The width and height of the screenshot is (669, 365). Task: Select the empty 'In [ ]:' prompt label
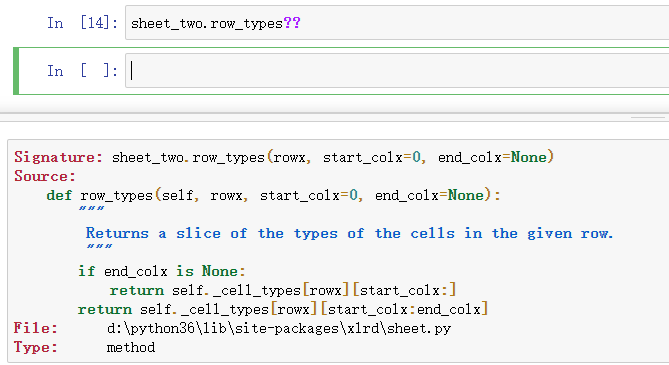pyautogui.click(x=82, y=71)
